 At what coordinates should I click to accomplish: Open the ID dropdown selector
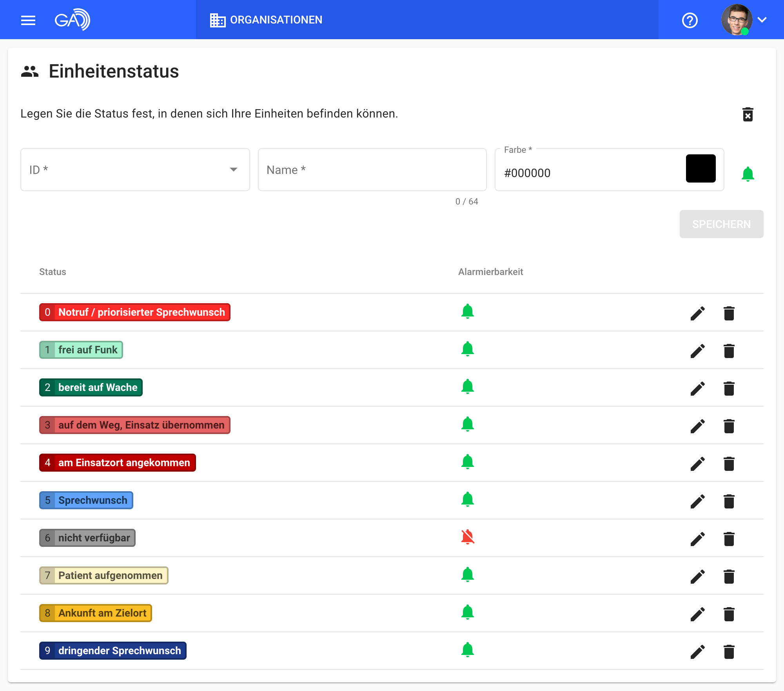pyautogui.click(x=135, y=170)
